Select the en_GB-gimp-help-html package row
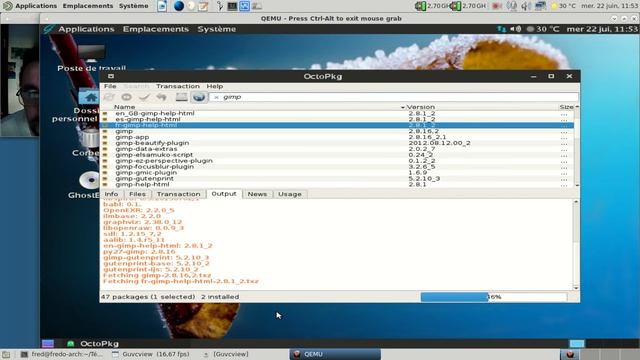This screenshot has width=640, height=360. pyautogui.click(x=337, y=113)
